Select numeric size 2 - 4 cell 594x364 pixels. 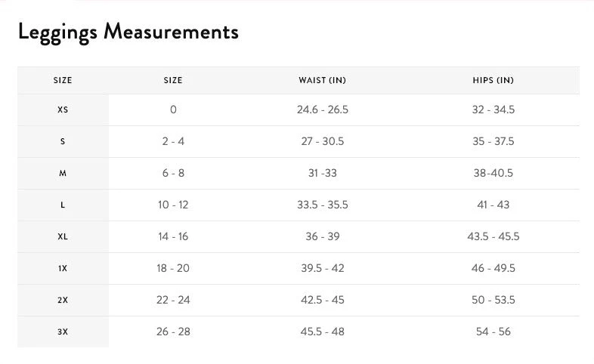(x=173, y=141)
